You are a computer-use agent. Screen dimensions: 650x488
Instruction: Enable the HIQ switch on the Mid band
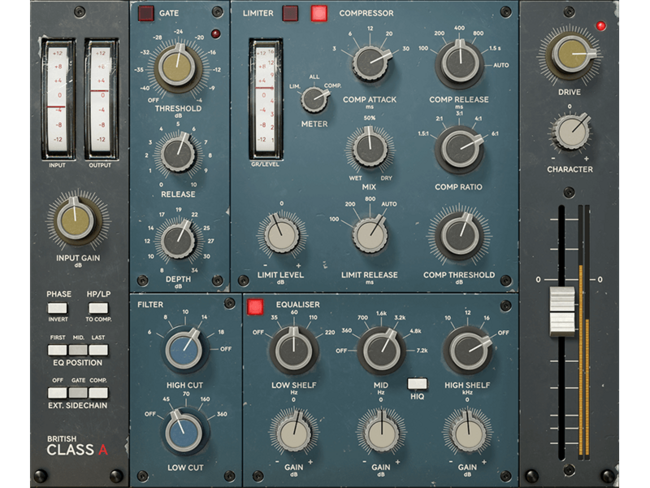pyautogui.click(x=417, y=384)
